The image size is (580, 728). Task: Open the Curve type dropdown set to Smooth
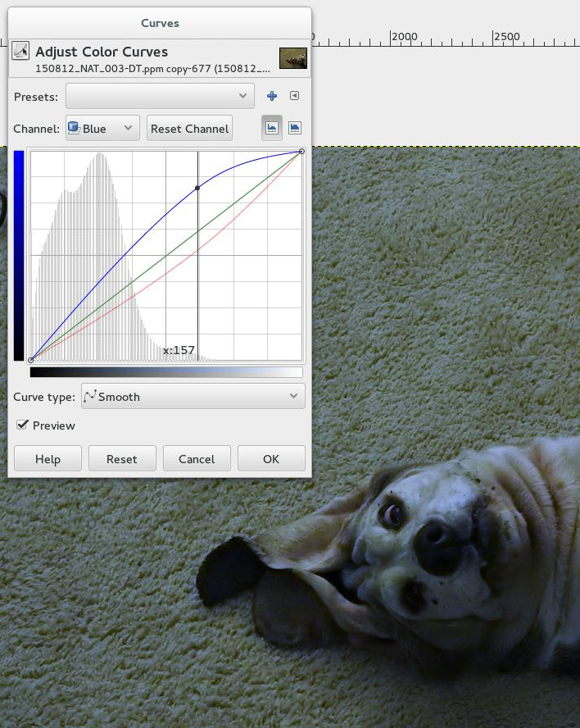tap(193, 397)
